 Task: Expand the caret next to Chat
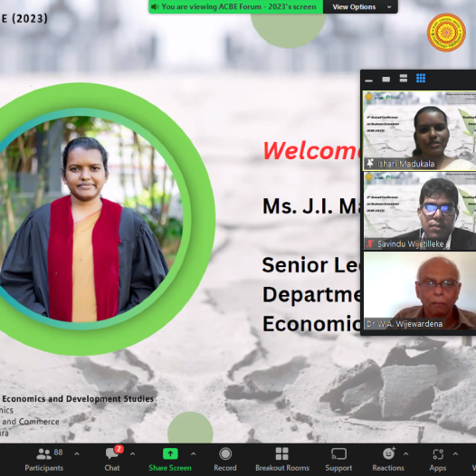(133, 454)
